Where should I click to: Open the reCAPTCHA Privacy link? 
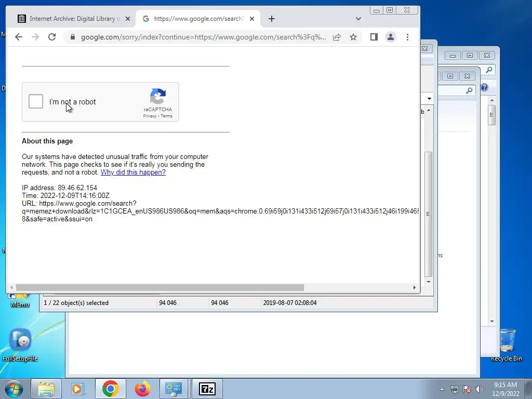pyautogui.click(x=150, y=116)
